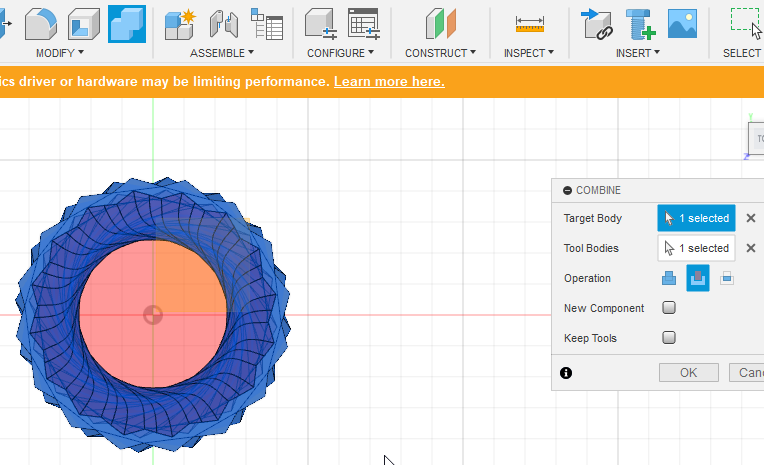The height and width of the screenshot is (465, 764).
Task: Open the CONSTRUCT dropdown menu
Action: click(440, 52)
